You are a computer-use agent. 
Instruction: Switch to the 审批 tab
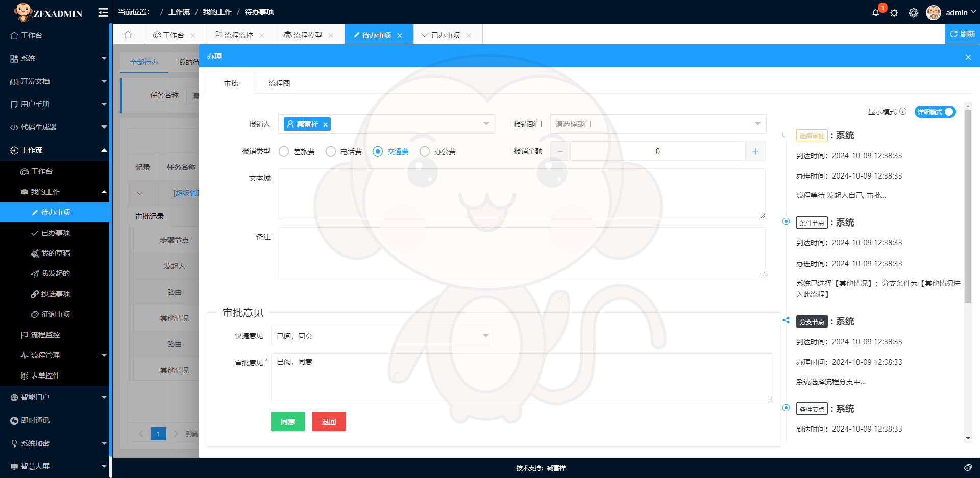[x=231, y=83]
